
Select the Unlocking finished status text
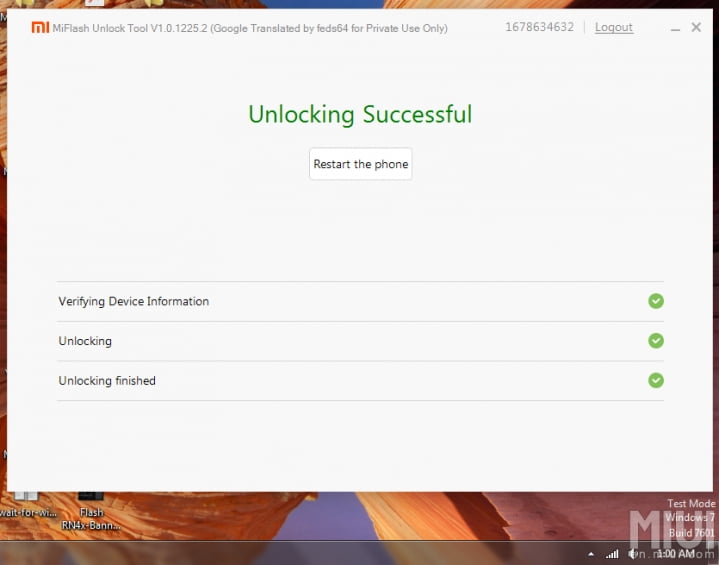point(107,381)
